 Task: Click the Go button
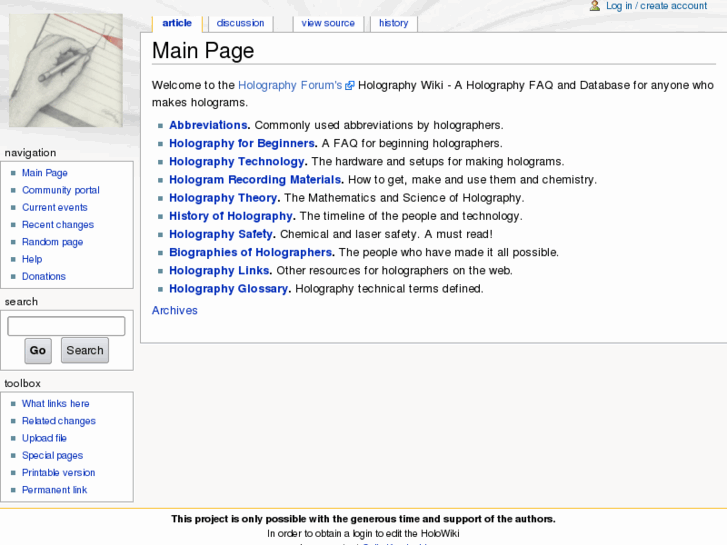(38, 350)
